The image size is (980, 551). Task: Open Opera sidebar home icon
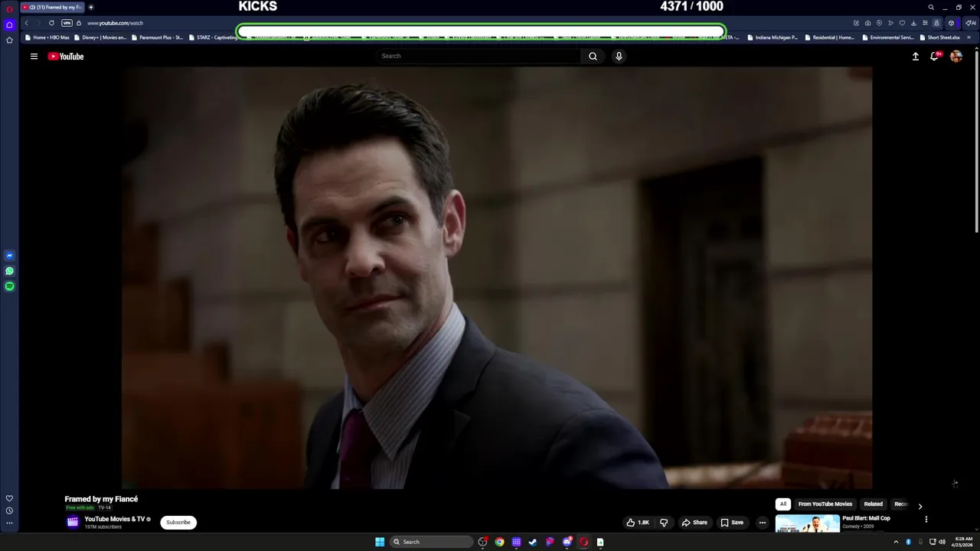coord(9,24)
